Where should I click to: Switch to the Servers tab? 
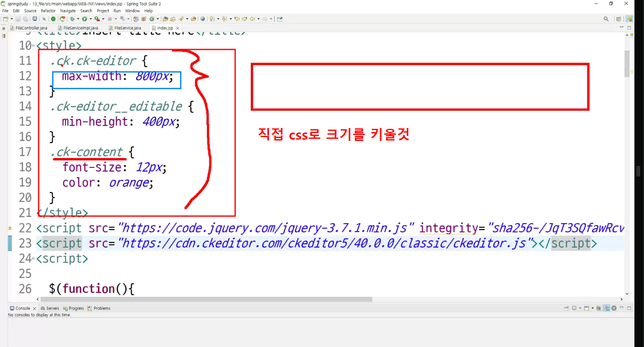(50, 308)
